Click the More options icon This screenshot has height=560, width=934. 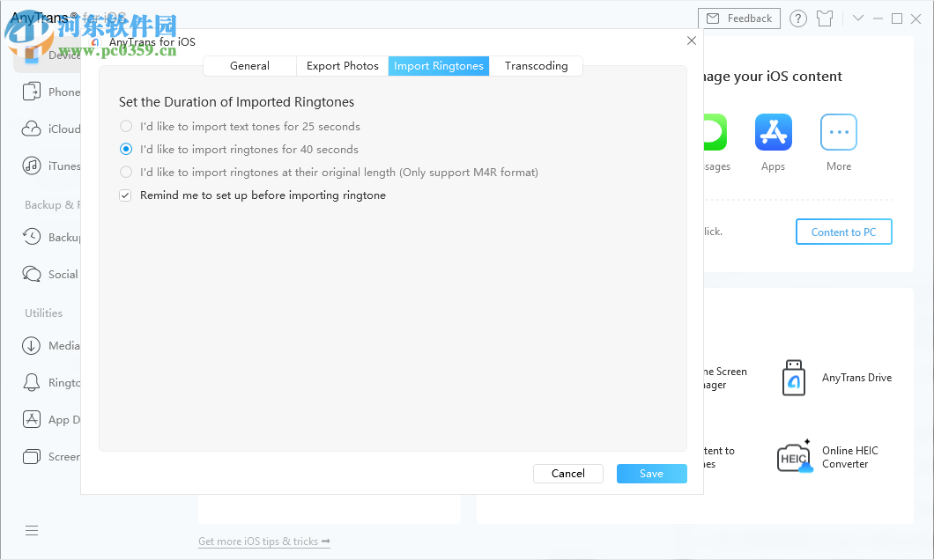pyautogui.click(x=838, y=133)
